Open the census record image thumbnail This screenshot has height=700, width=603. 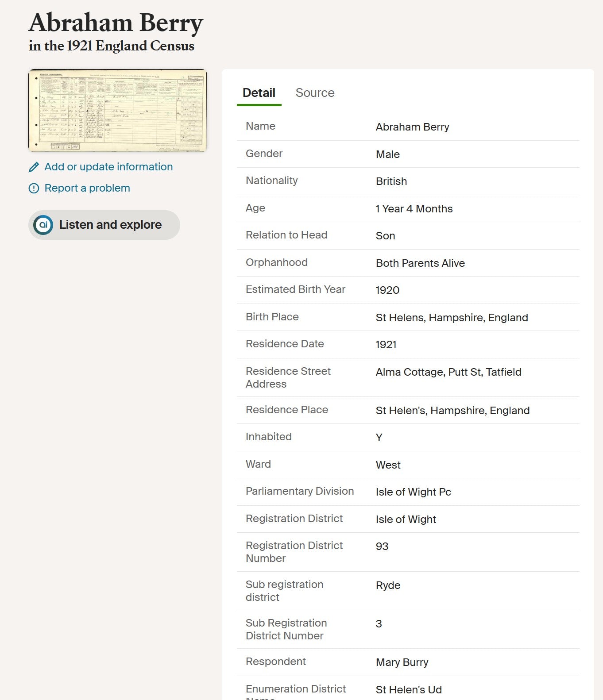(x=118, y=111)
